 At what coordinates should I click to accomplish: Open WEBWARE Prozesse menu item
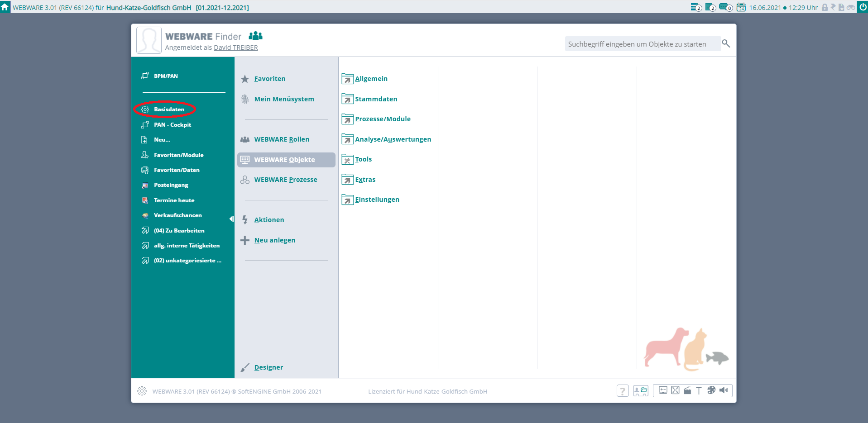click(285, 180)
